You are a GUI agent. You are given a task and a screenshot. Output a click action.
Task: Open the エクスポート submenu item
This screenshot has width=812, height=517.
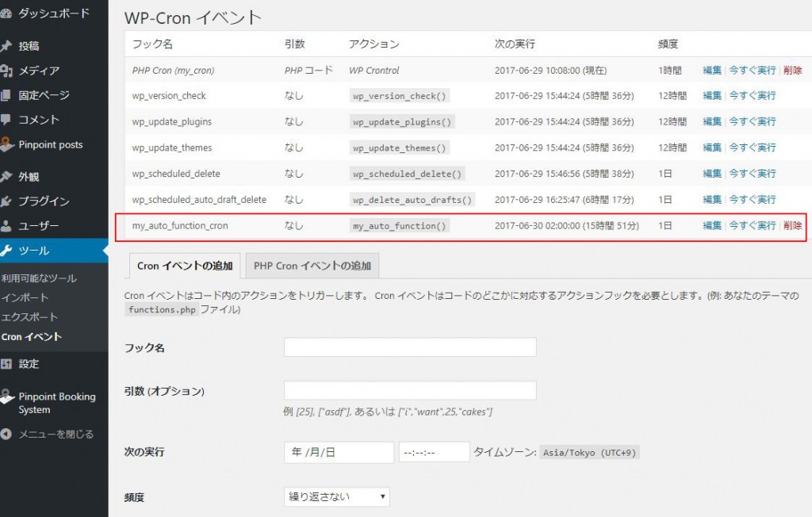(x=29, y=317)
